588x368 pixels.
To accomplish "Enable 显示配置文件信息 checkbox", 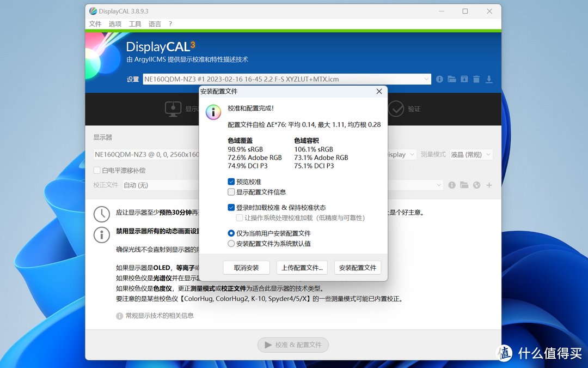I will (x=232, y=192).
